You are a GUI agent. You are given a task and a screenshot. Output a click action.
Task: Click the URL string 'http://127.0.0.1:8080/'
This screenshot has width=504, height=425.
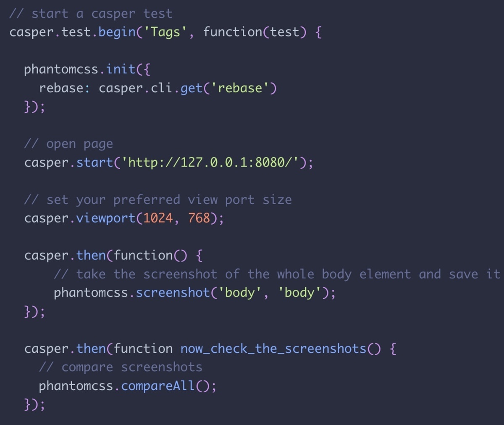tap(210, 163)
